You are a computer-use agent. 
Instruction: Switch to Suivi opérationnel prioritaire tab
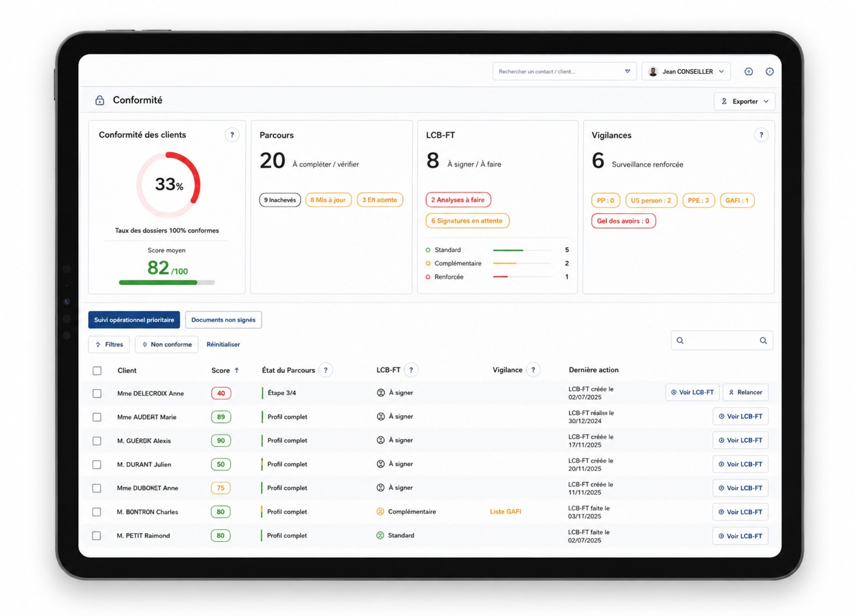coord(134,320)
